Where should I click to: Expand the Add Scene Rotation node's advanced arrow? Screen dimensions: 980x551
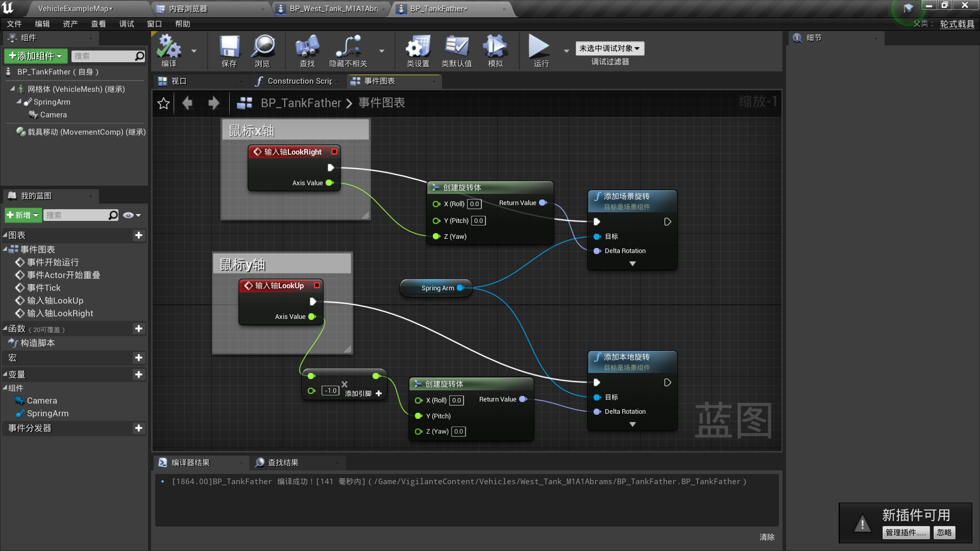pos(632,264)
